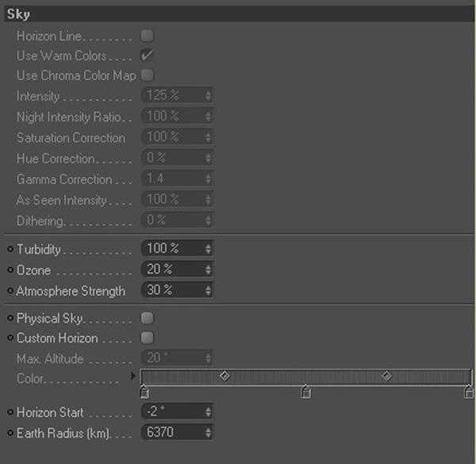This screenshot has height=464, width=476.
Task: Click the Ozone percentage input field
Action: pyautogui.click(x=171, y=270)
